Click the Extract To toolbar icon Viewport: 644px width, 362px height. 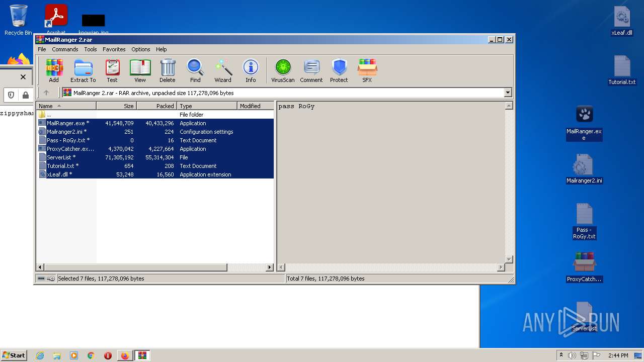pos(83,71)
